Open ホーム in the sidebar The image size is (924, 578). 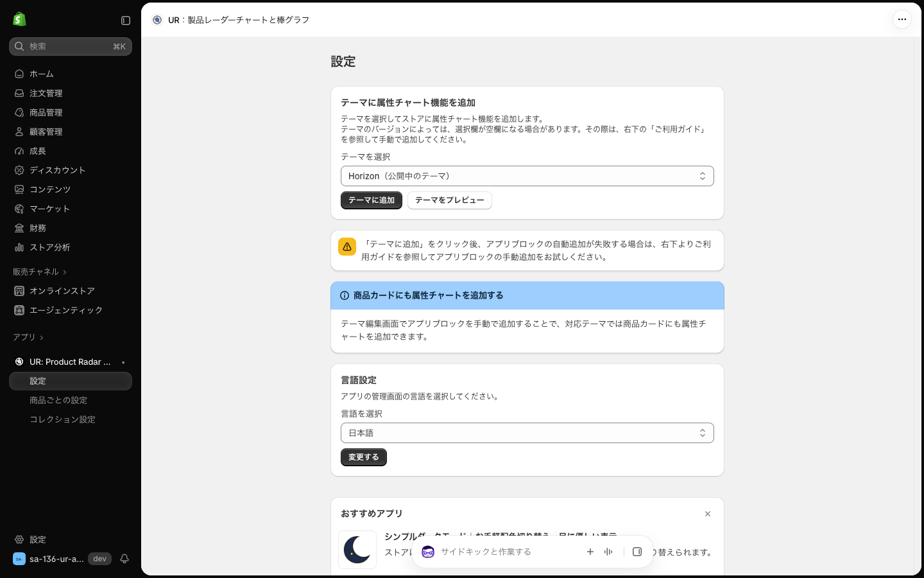click(71, 74)
